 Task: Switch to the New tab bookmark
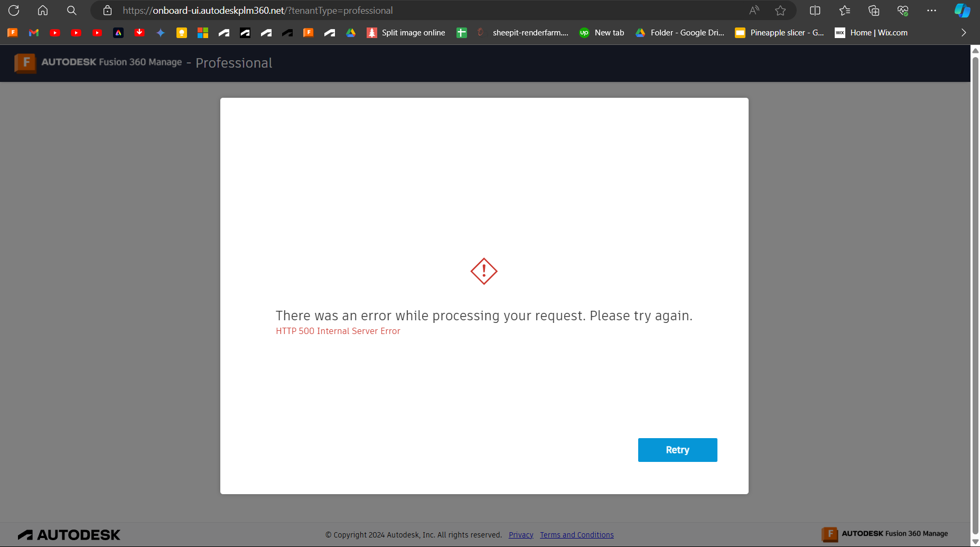click(602, 32)
